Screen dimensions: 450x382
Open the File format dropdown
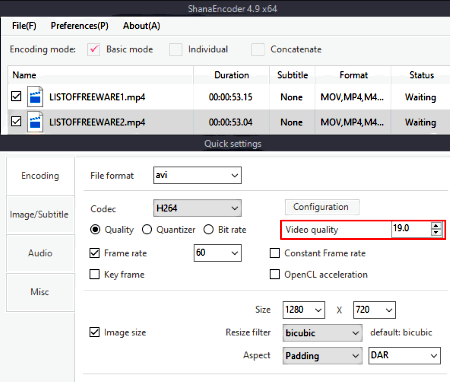tap(197, 175)
